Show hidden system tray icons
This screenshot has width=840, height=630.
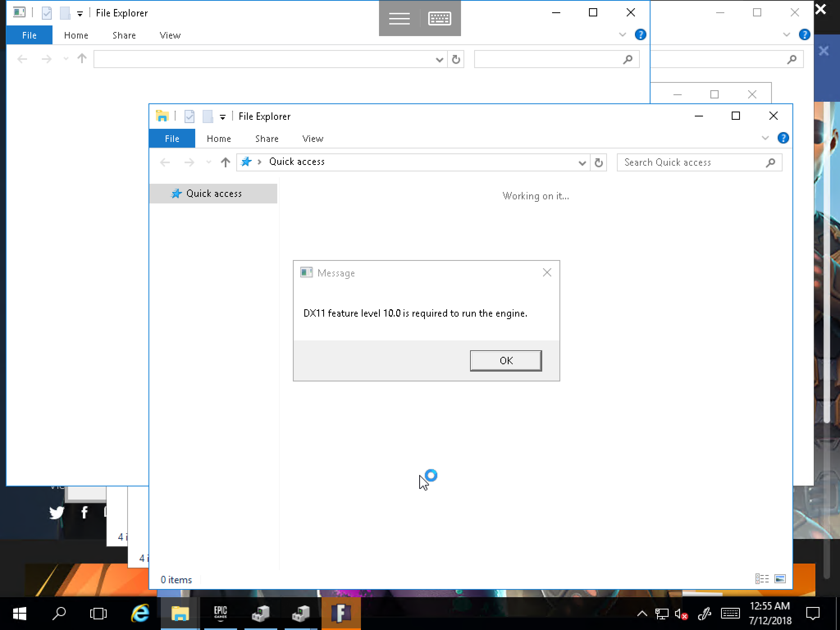(642, 614)
